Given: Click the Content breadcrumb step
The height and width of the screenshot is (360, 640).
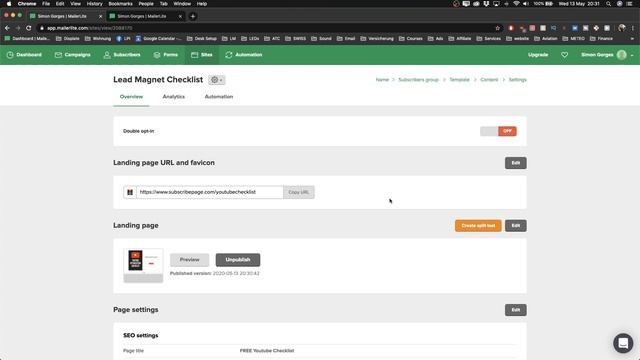Looking at the screenshot, I should tap(489, 80).
